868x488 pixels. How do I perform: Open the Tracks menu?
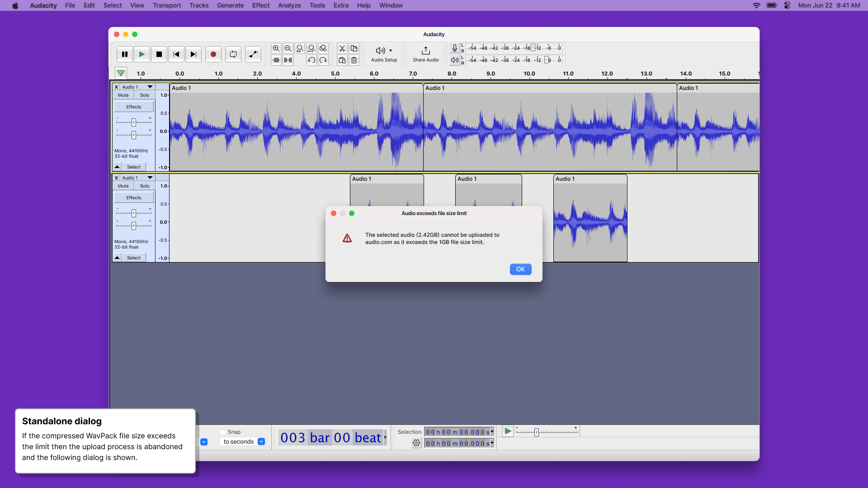point(199,5)
